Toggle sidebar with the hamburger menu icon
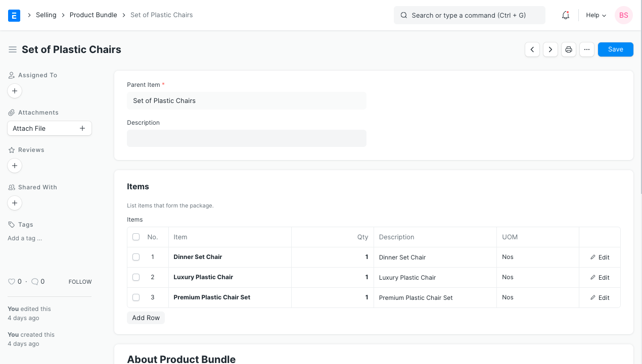642x364 pixels. [13, 49]
